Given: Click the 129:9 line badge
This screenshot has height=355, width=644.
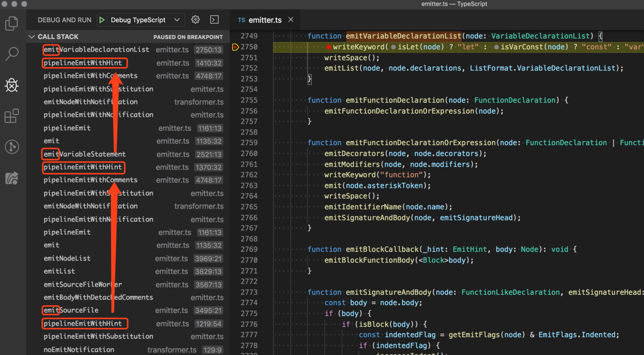Looking at the screenshot, I should click(x=212, y=350).
